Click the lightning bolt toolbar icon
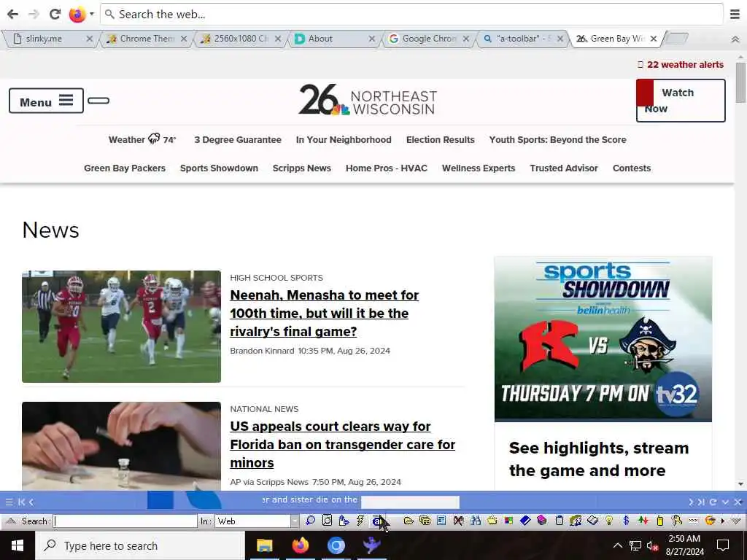Viewport: 747px width, 560px height. [360, 521]
